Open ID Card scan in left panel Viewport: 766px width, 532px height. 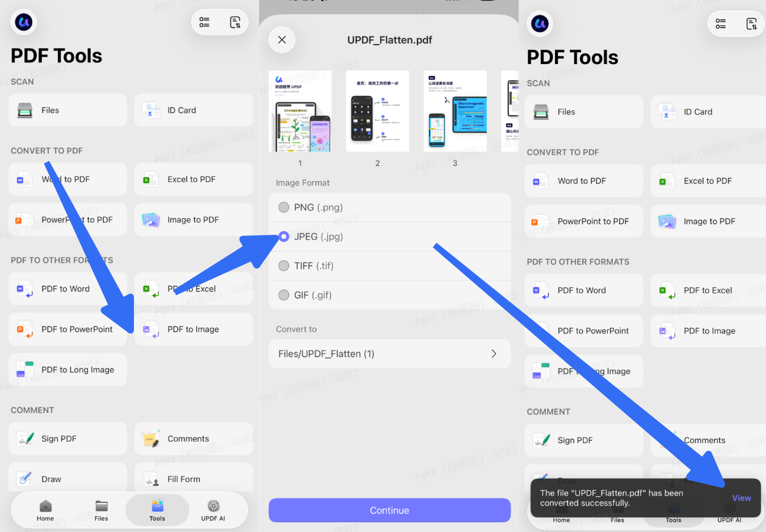[193, 110]
